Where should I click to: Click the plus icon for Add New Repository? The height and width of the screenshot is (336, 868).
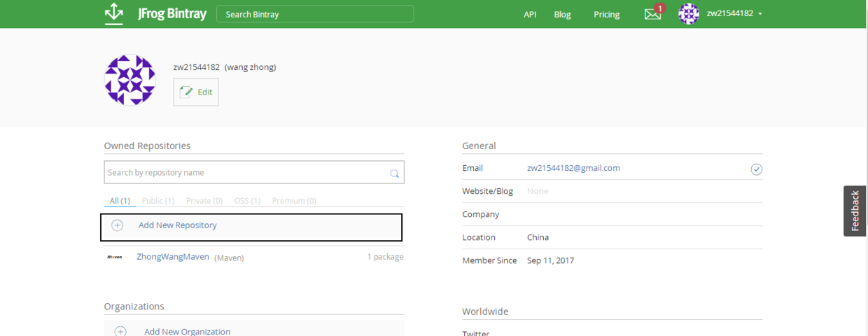pos(118,225)
